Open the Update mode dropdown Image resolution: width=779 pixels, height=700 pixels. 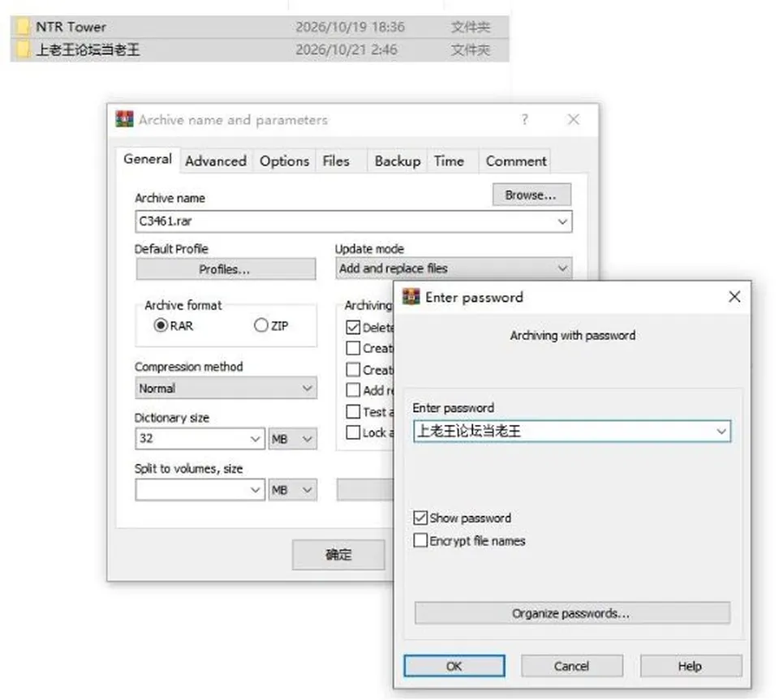pos(454,268)
